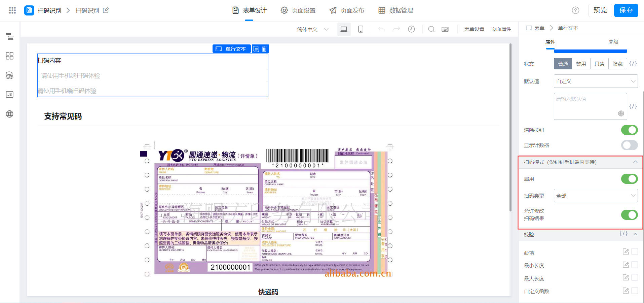Open the history clock icon
This screenshot has height=303, width=644.
coord(411,29)
